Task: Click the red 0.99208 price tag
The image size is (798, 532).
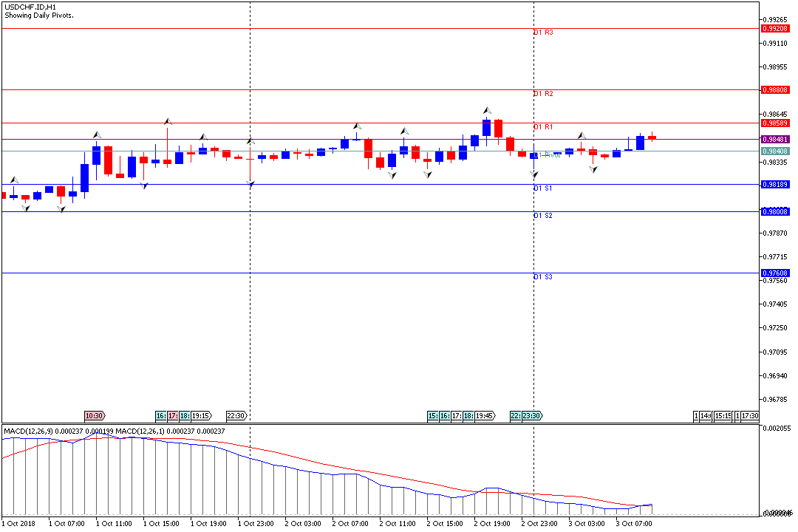Action: click(775, 29)
